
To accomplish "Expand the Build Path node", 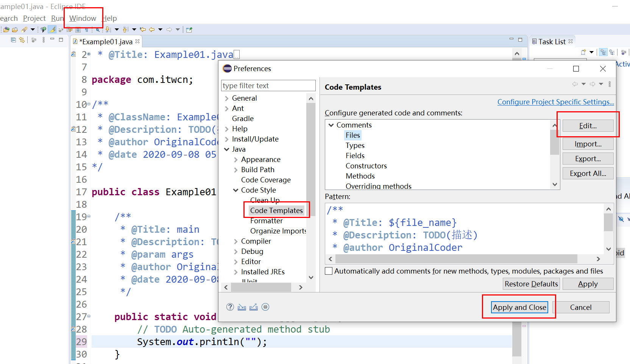I will 235,170.
